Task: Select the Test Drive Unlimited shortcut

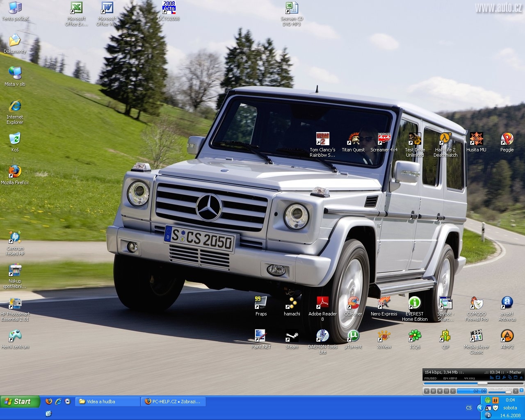Action: click(x=415, y=145)
